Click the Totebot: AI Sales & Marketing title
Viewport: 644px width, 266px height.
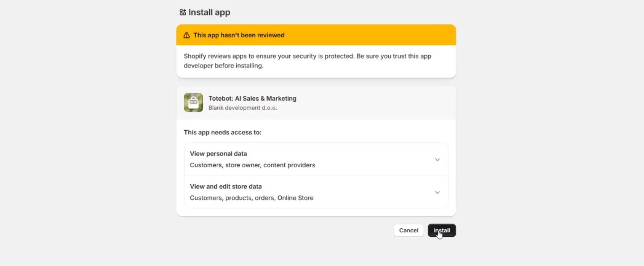252,99
